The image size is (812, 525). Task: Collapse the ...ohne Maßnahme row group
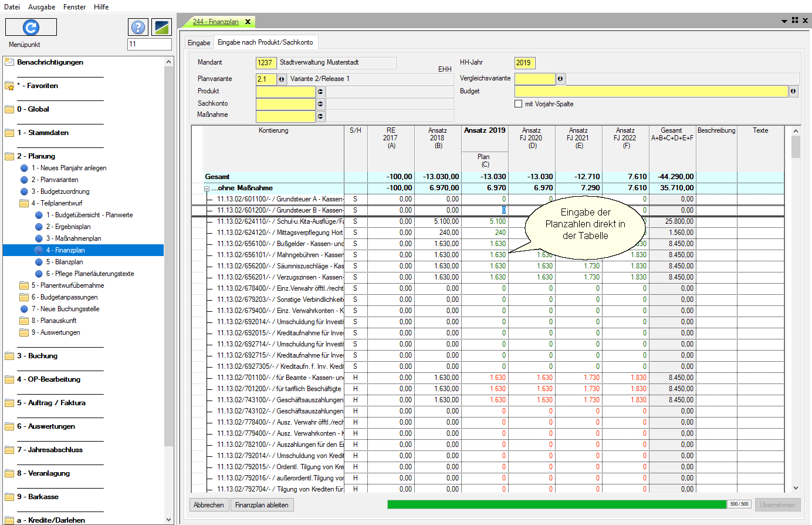(x=207, y=189)
